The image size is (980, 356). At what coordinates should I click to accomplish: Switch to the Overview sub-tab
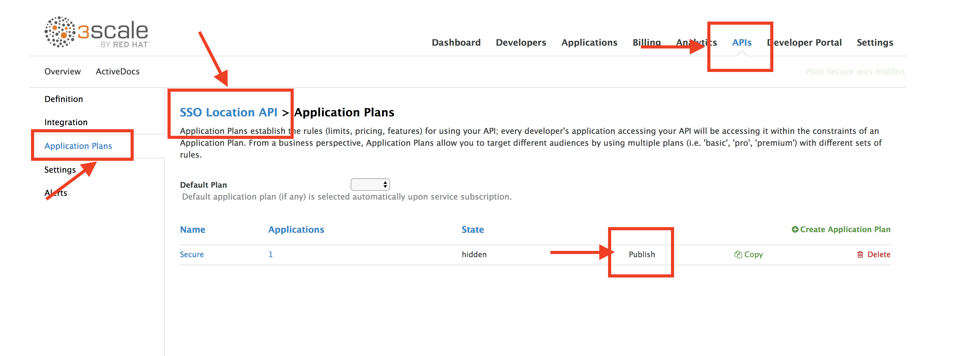[62, 71]
